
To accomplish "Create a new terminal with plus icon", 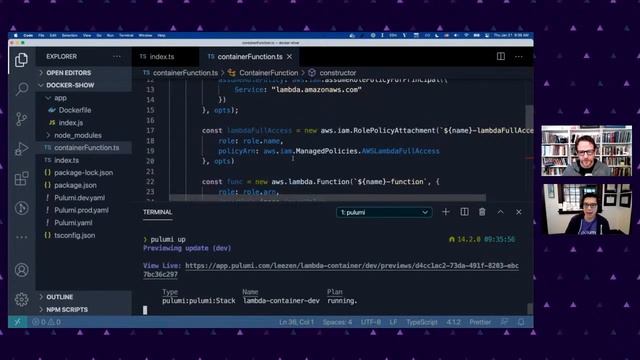I will point(446,212).
